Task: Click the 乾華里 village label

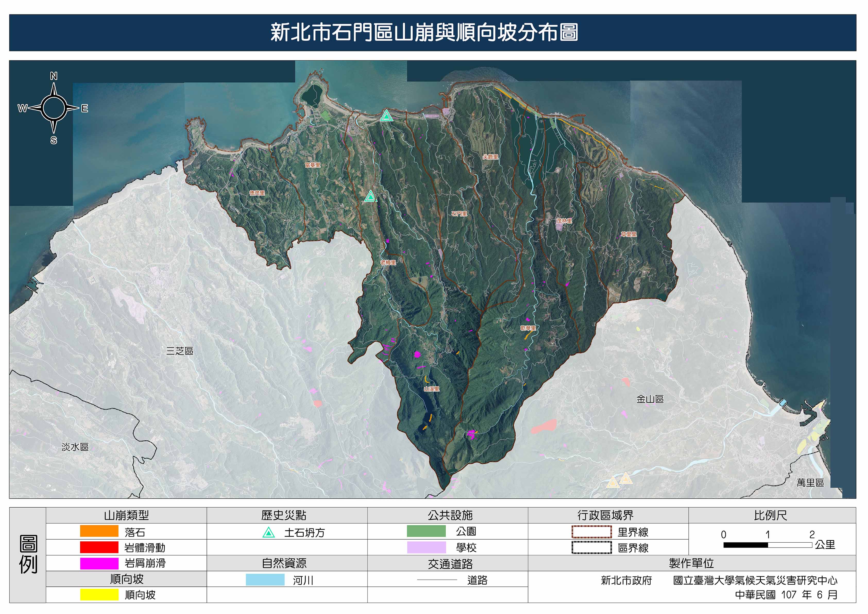Action: coord(528,328)
